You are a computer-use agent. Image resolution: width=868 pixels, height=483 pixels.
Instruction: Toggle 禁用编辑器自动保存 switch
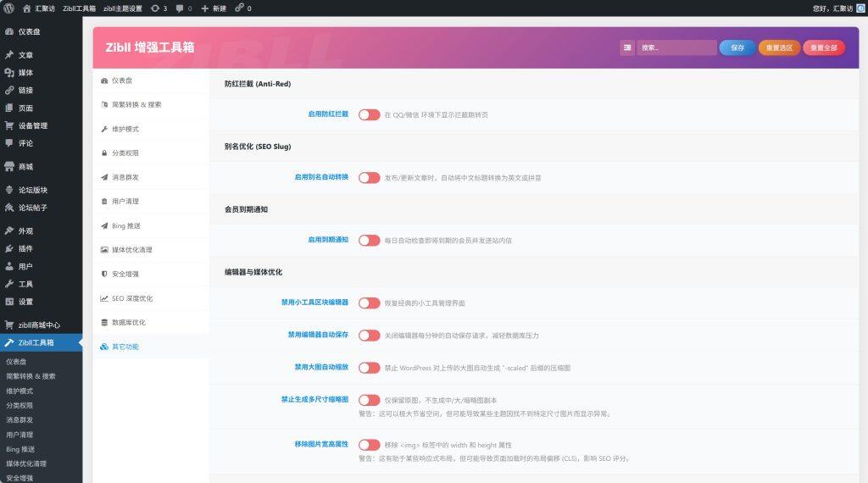point(370,336)
